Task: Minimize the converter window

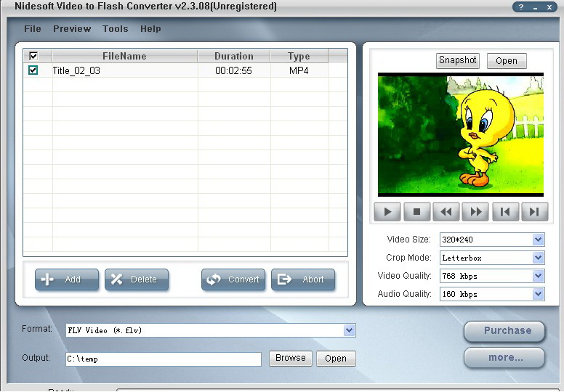Action: point(535,7)
